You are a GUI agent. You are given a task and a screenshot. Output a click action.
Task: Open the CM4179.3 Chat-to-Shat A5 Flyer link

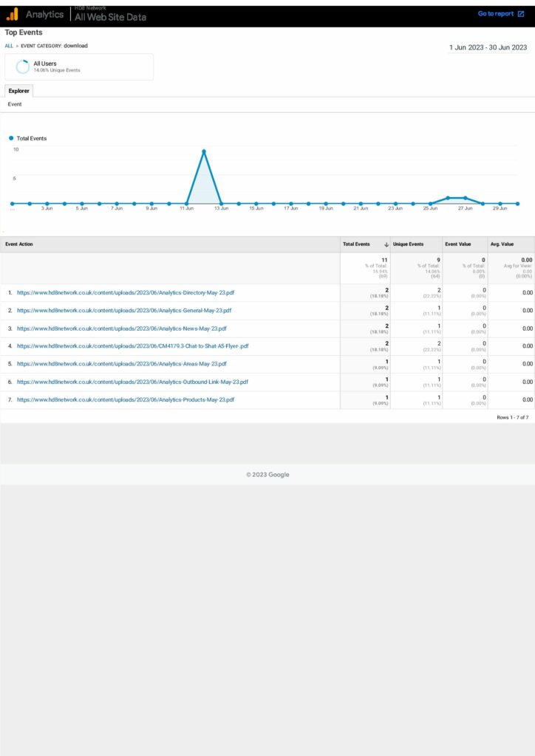132,346
